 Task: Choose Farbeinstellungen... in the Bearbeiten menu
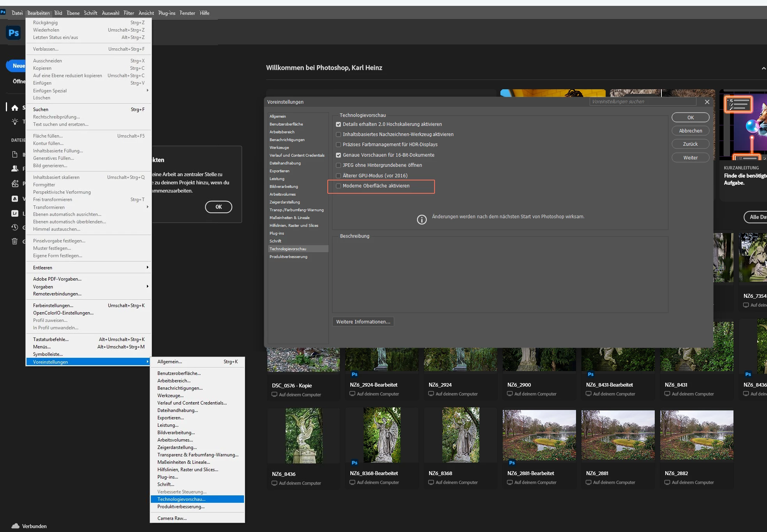[x=88, y=306]
